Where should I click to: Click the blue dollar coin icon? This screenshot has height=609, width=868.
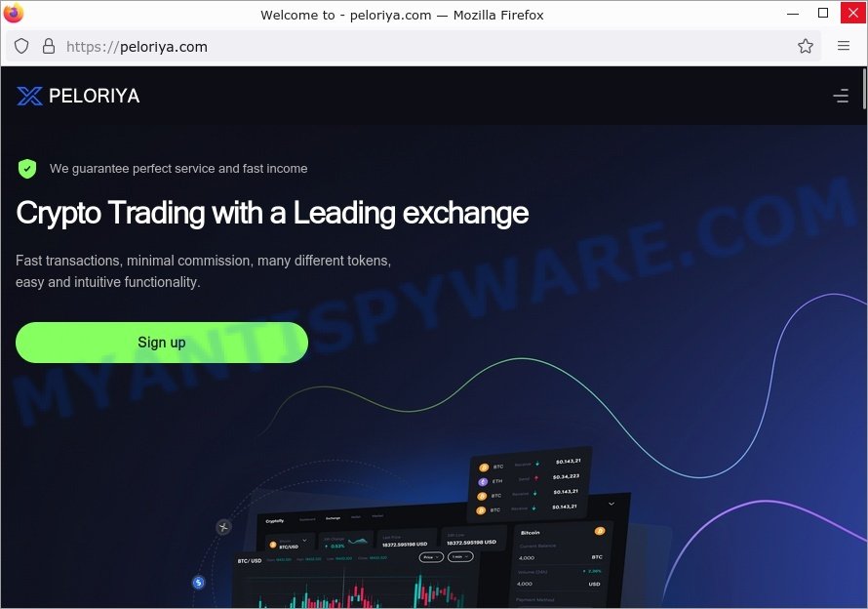click(x=198, y=583)
